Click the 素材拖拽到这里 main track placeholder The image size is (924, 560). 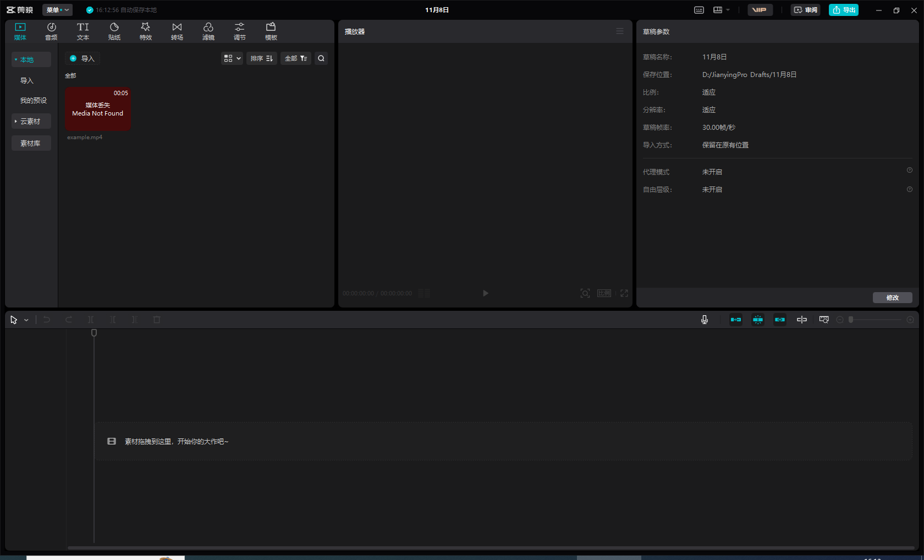(x=503, y=441)
